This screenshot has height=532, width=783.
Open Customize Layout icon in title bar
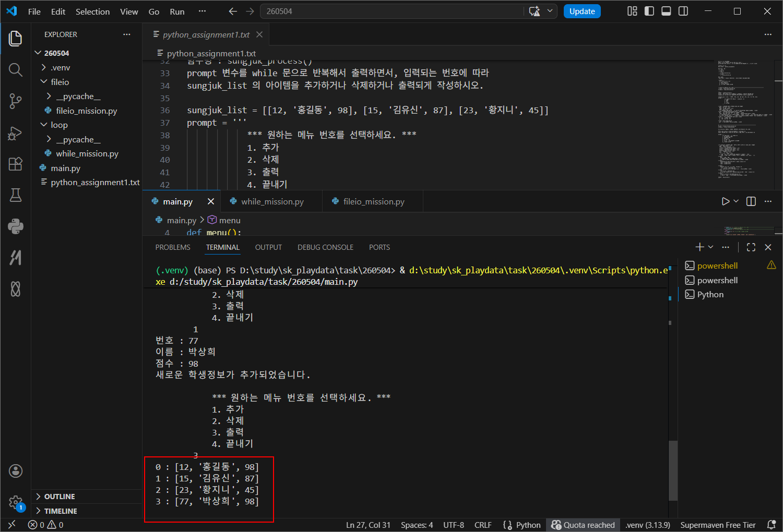[x=632, y=11]
